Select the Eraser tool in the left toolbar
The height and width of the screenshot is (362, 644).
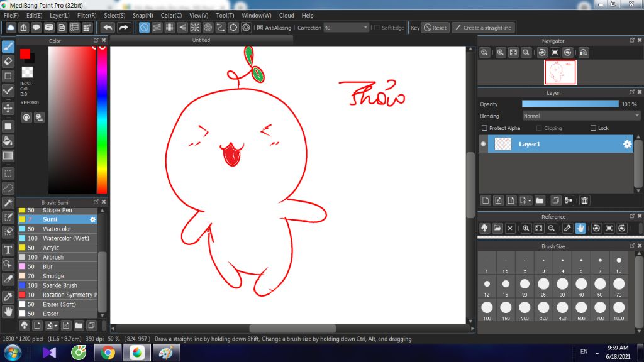click(x=8, y=62)
